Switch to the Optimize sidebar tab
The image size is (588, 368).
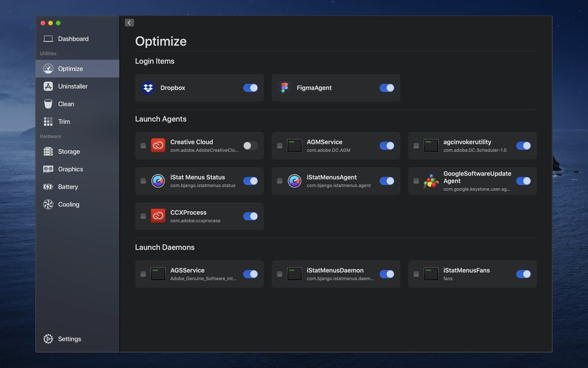coord(71,69)
